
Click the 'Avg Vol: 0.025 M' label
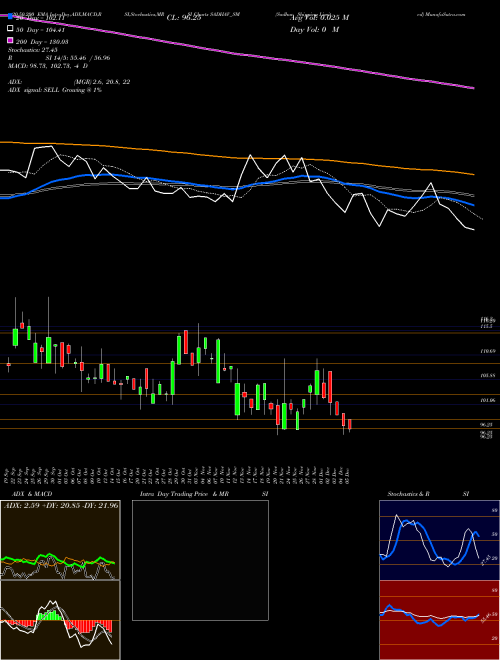pos(319,18)
